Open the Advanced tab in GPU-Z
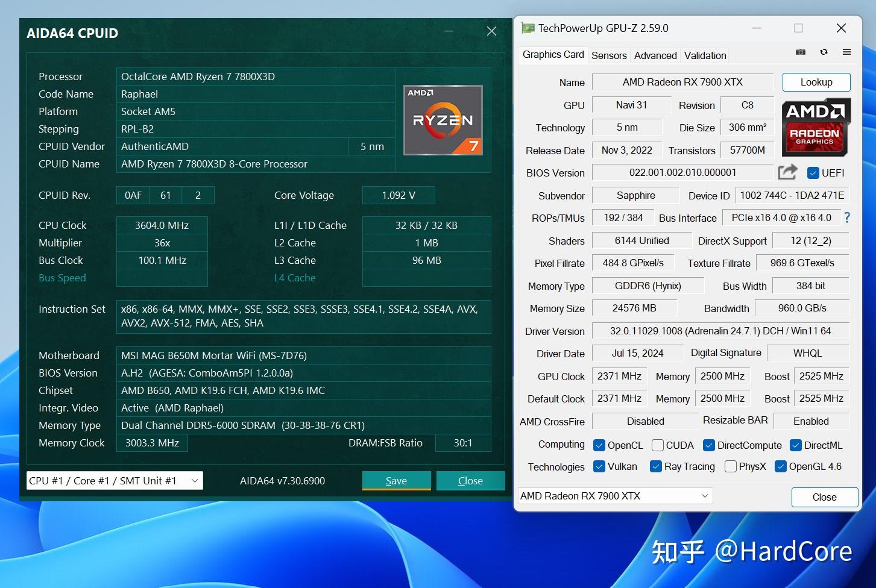This screenshot has width=876, height=588. (x=655, y=55)
